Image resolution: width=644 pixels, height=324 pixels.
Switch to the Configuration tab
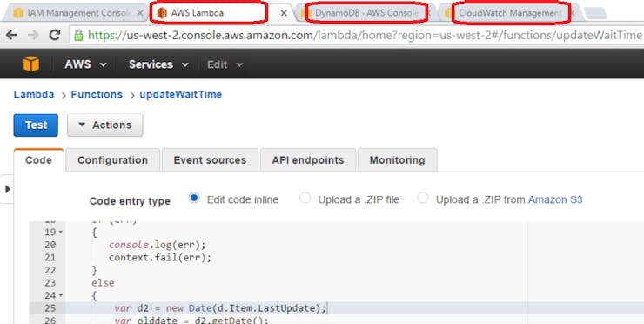[112, 160]
